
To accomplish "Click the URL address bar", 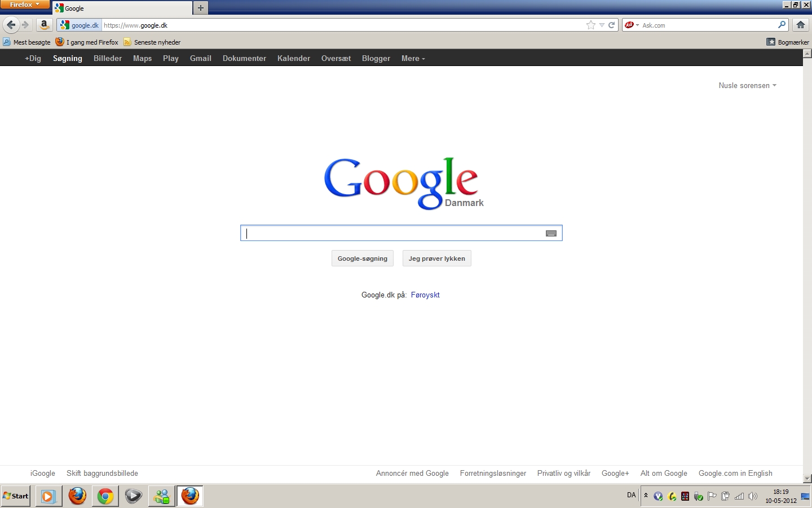I will click(343, 25).
